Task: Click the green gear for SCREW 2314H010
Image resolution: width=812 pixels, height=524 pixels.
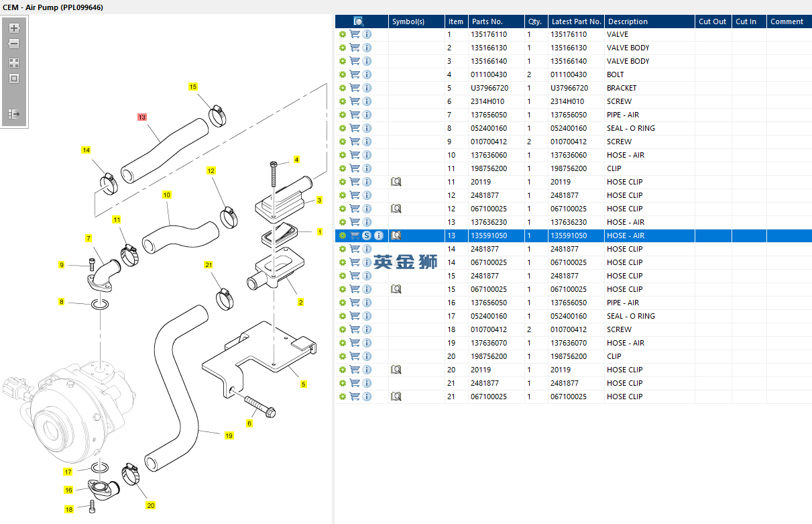Action: [x=343, y=101]
